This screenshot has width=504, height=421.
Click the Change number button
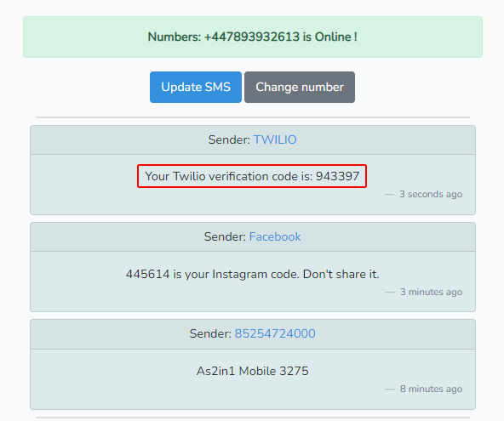(300, 87)
